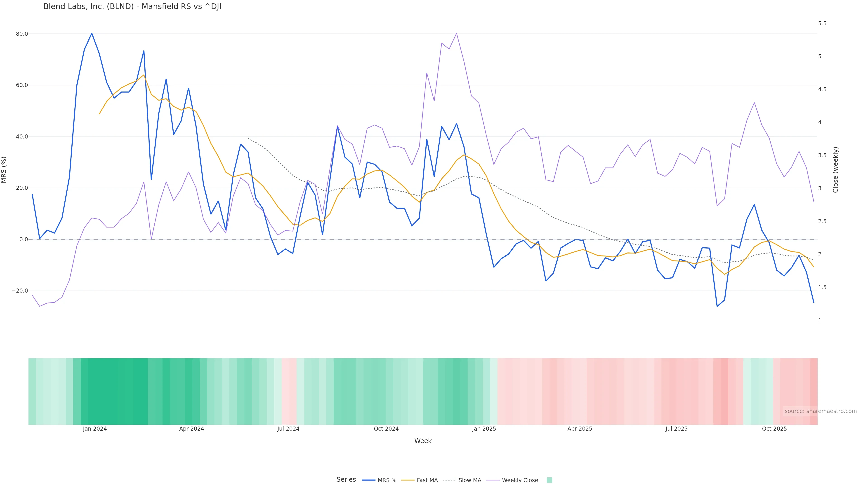Click the Oct 2025 axis tick label
The height and width of the screenshot is (488, 868).
[x=774, y=429]
